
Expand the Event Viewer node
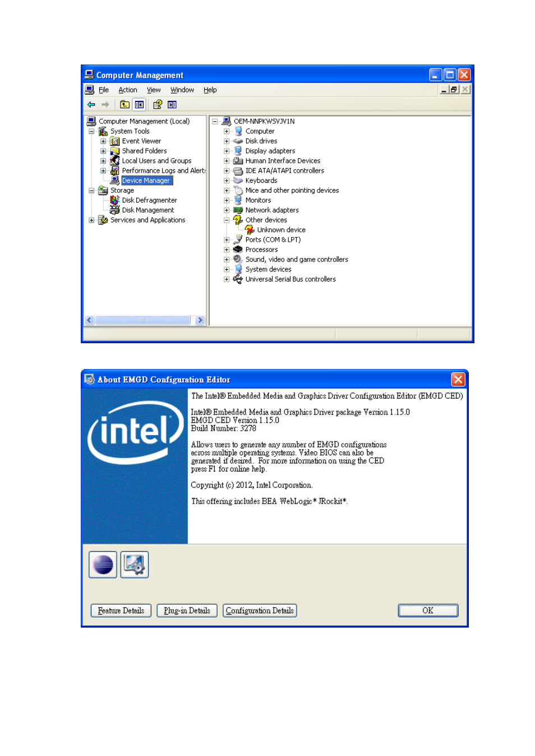[x=103, y=141]
